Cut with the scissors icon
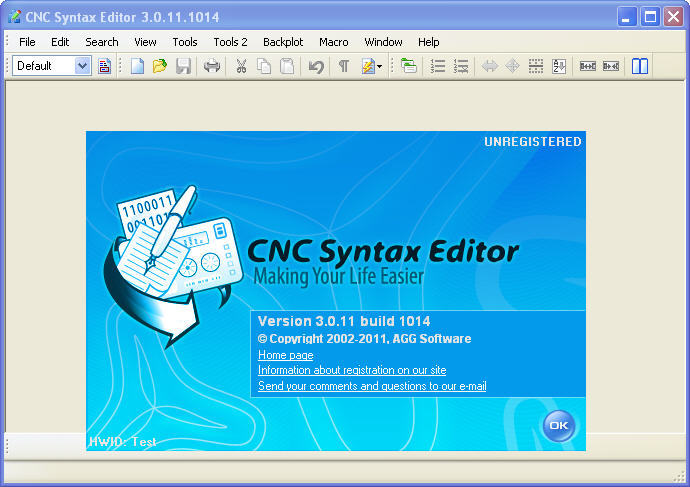Image resolution: width=690 pixels, height=487 pixels. pyautogui.click(x=241, y=66)
